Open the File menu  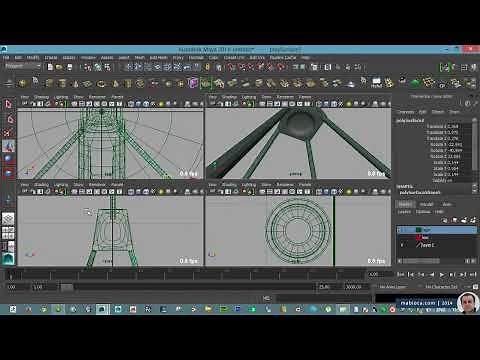pyautogui.click(x=6, y=58)
